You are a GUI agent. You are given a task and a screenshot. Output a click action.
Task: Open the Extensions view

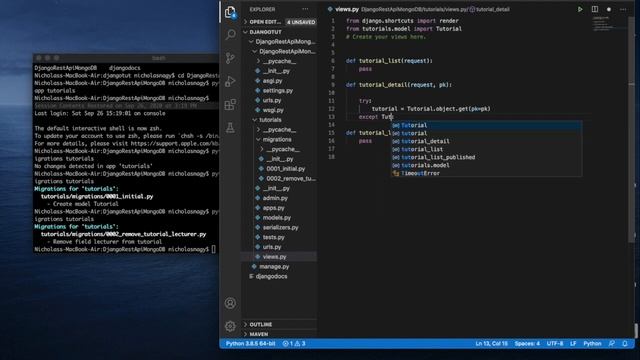pyautogui.click(x=230, y=104)
